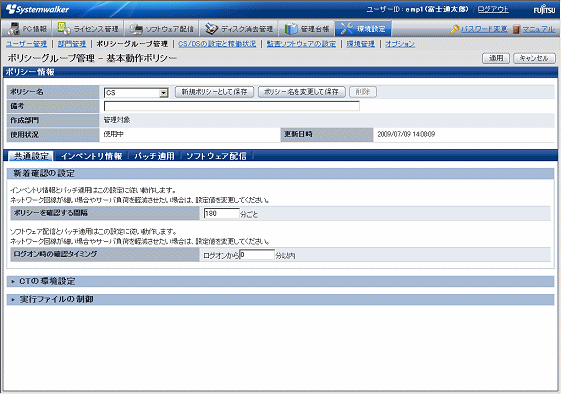Go to ユーザー管理 page

click(26, 44)
